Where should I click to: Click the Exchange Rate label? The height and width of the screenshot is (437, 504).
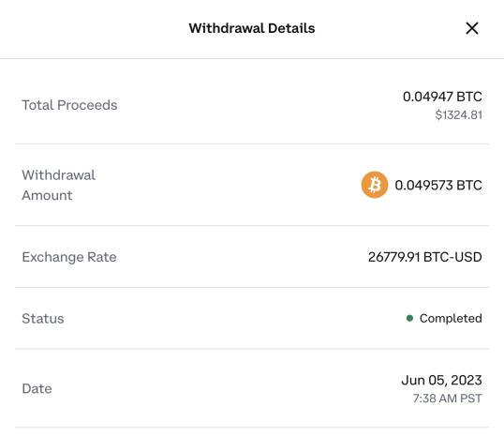[x=69, y=257]
